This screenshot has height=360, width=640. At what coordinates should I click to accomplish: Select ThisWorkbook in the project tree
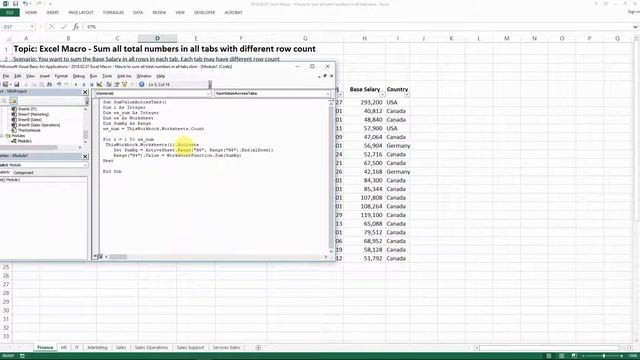(x=29, y=131)
